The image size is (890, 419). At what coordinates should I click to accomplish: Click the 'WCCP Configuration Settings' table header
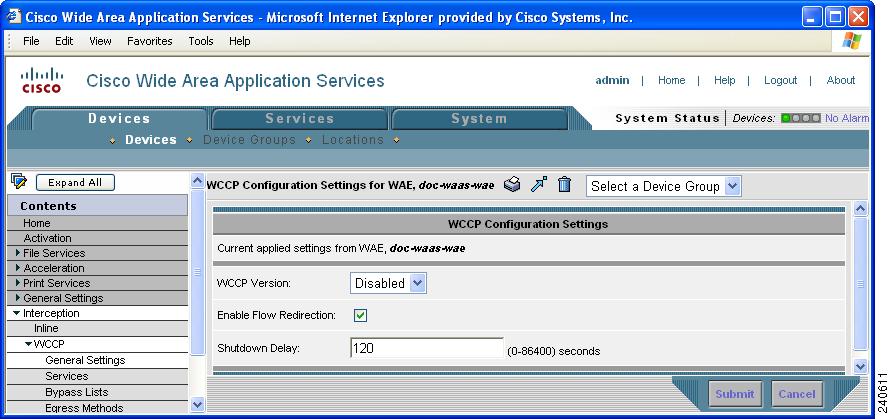tap(528, 224)
